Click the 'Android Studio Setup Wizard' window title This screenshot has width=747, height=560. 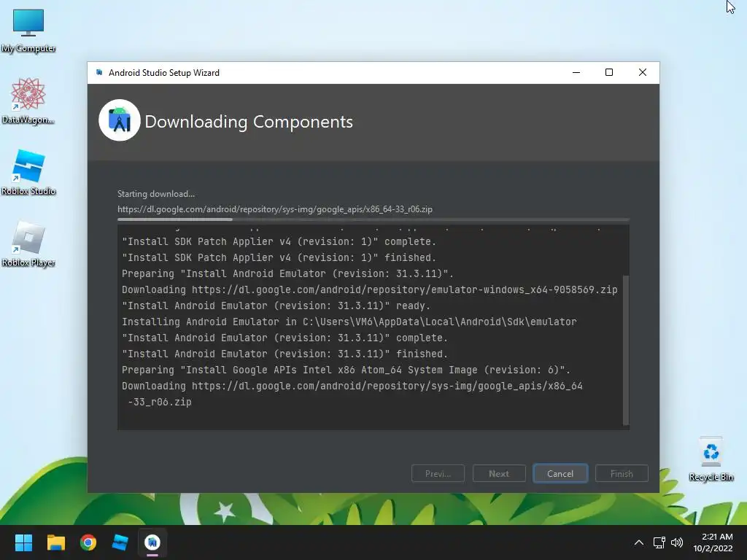click(164, 73)
